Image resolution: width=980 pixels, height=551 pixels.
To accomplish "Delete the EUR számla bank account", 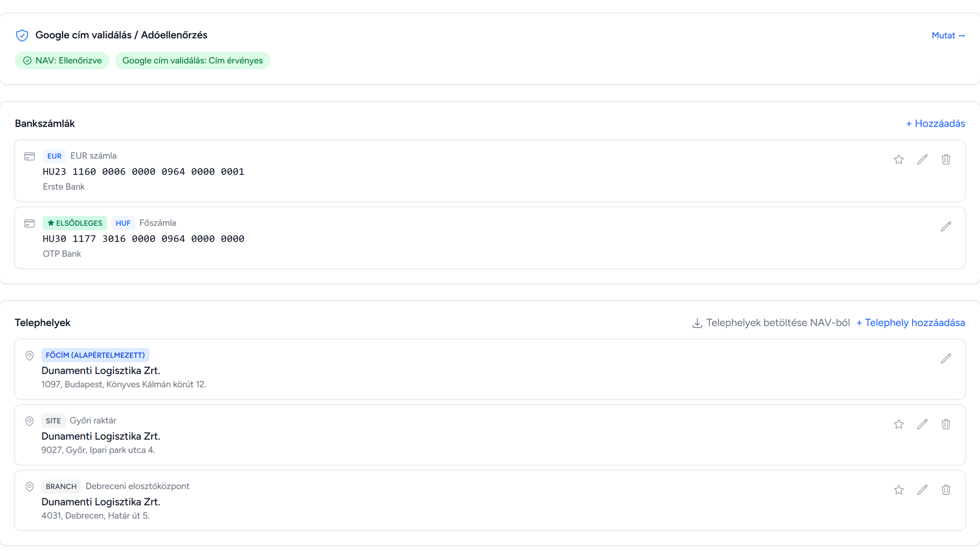I will (x=946, y=160).
